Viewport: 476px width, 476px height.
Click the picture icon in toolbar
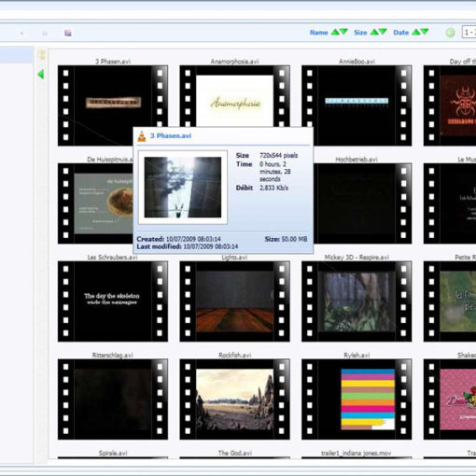pos(68,33)
